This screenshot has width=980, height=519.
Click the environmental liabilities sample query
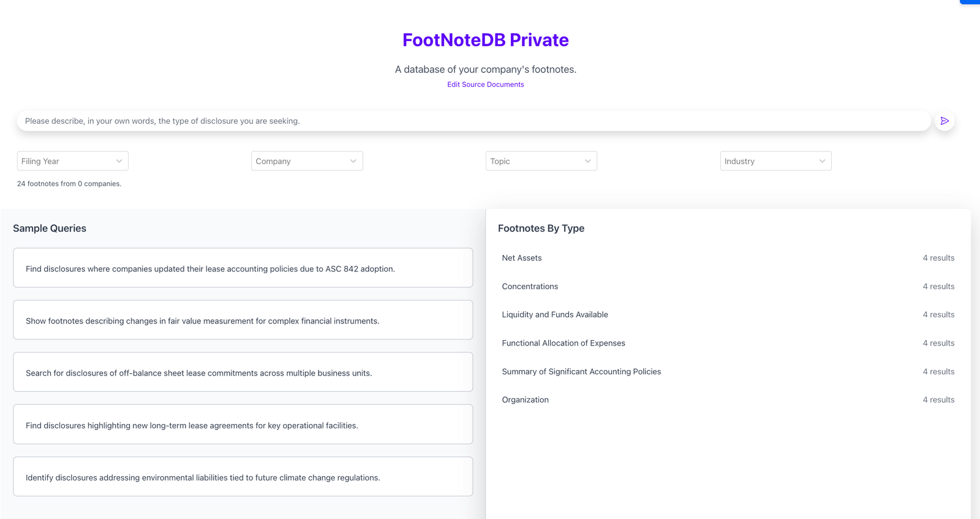(x=243, y=477)
